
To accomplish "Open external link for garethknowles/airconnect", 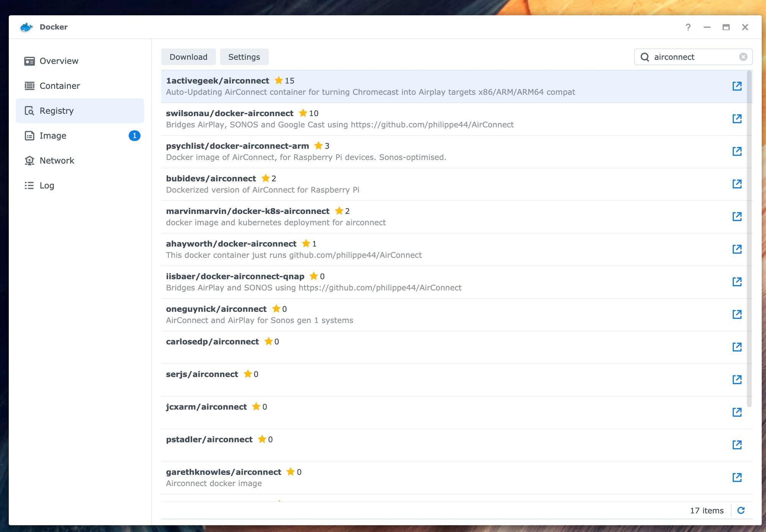I will pos(737,477).
